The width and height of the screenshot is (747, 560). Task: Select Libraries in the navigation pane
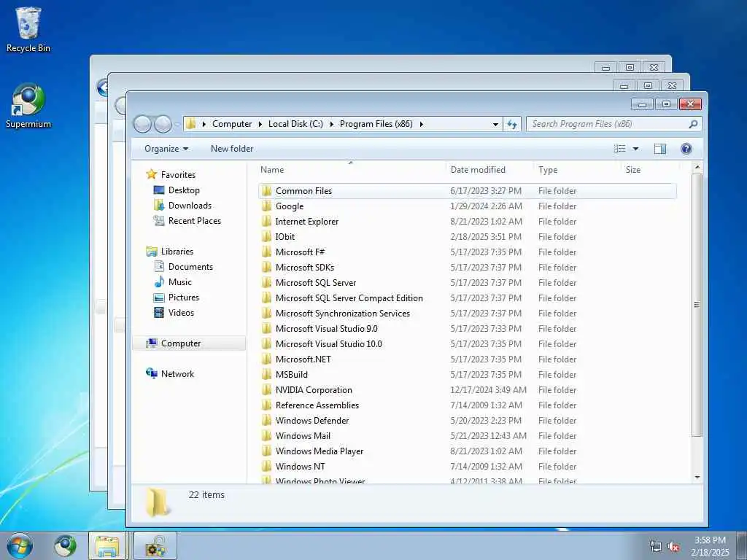click(x=177, y=252)
